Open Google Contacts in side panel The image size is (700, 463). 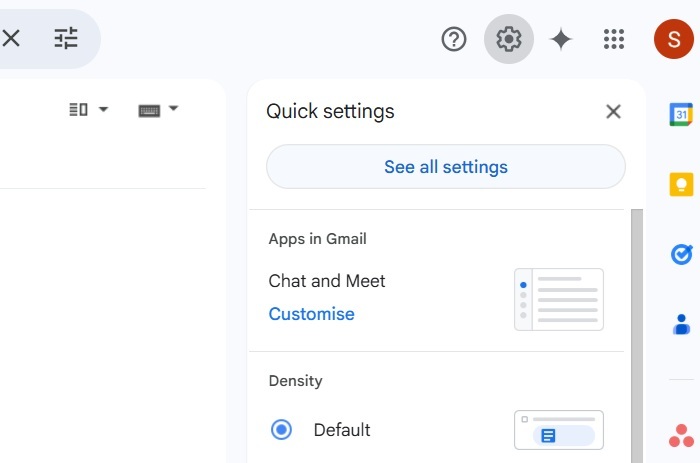tap(681, 324)
